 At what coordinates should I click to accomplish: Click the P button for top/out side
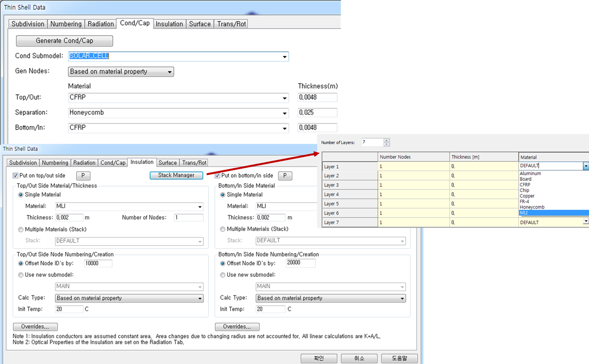(x=83, y=176)
